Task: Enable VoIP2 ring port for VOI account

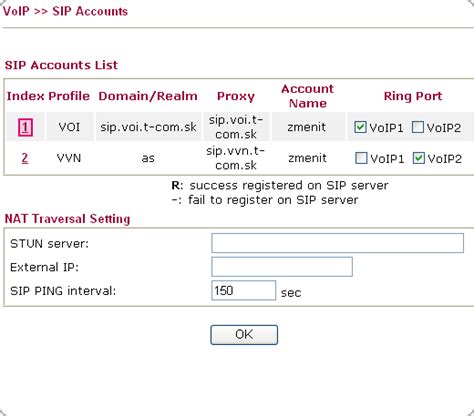Action: 418,127
